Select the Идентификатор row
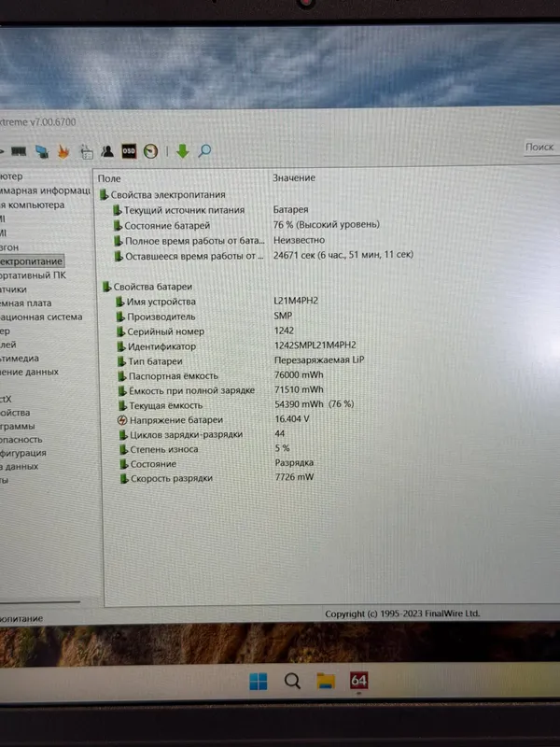This screenshot has height=747, width=560. coord(157,346)
